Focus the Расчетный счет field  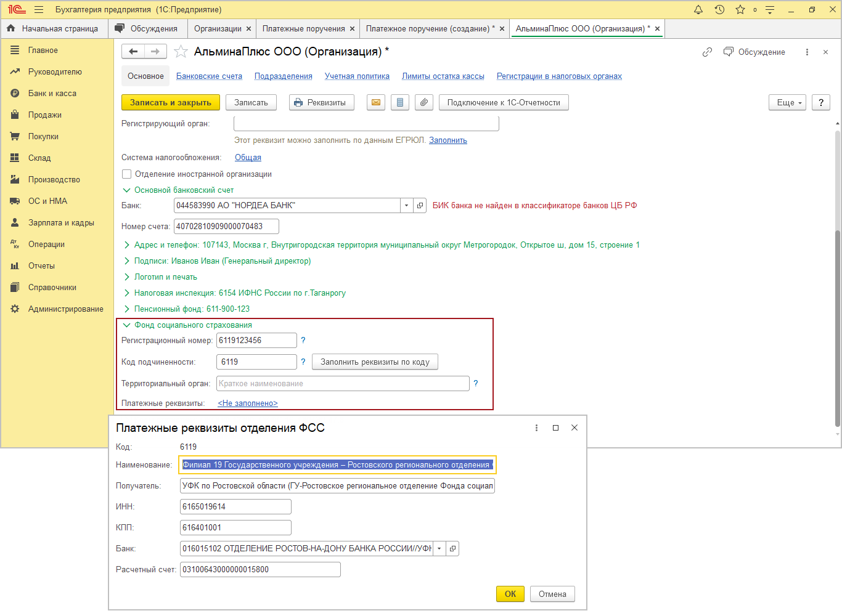click(260, 570)
